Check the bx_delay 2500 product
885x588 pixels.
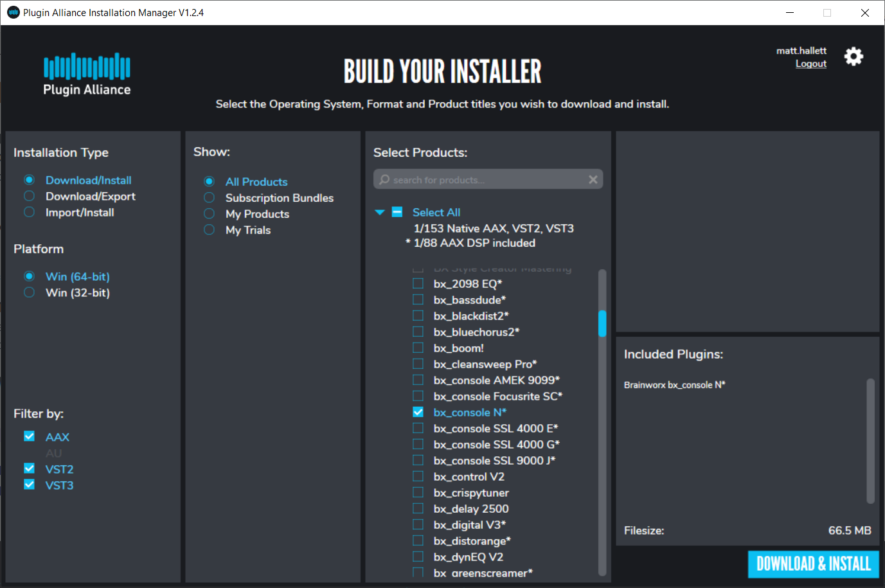click(x=418, y=508)
